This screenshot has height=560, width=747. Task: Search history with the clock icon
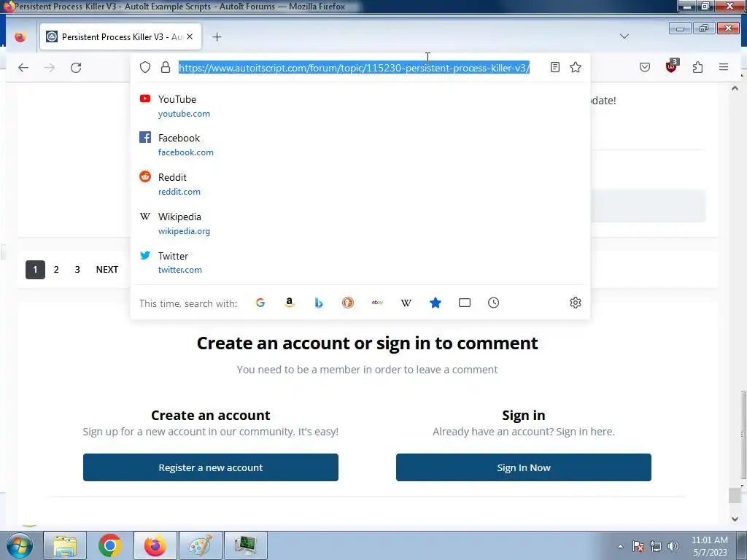click(x=494, y=303)
